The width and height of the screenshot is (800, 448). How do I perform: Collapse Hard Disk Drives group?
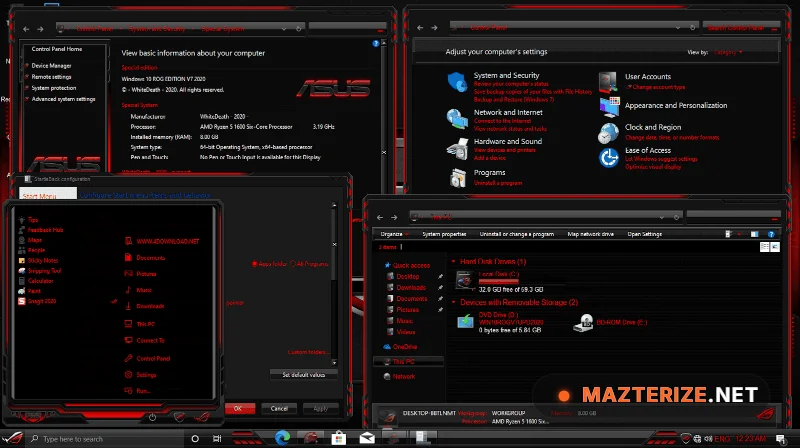453,261
